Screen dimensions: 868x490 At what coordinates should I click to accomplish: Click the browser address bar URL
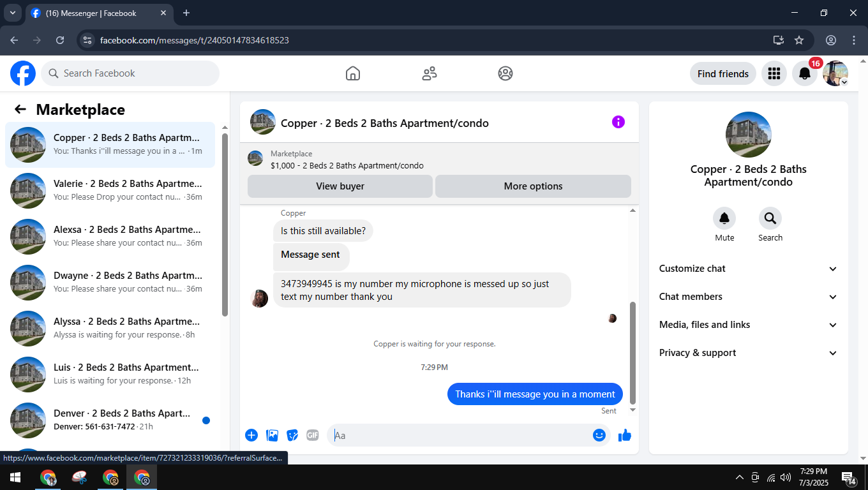(195, 40)
